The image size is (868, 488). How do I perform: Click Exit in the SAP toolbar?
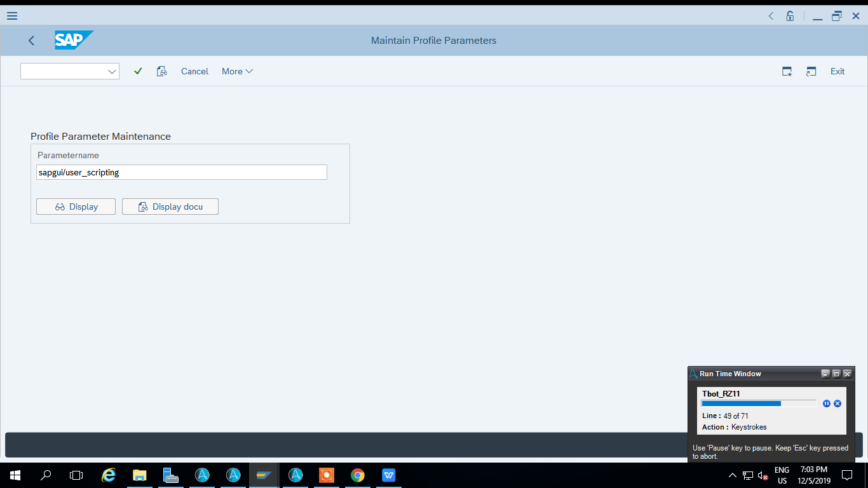pos(837,71)
